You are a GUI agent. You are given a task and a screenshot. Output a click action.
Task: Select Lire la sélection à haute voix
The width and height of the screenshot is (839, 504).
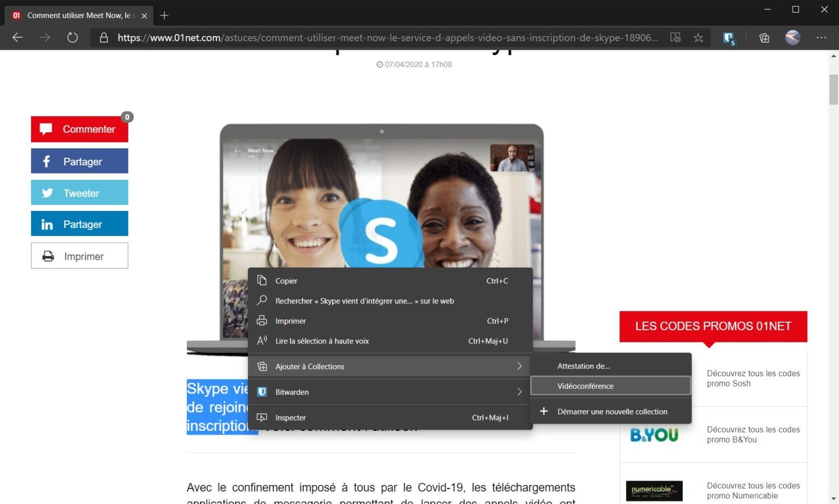point(390,341)
